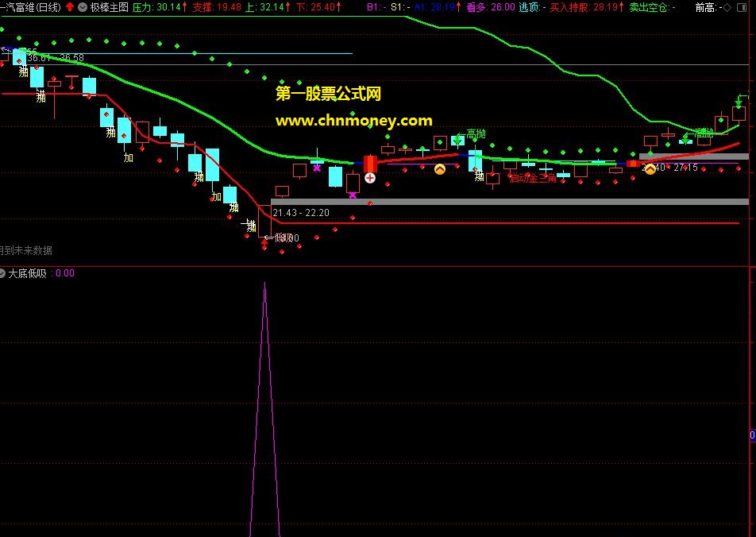
Task: Click the B1 indicator output
Action: [x=376, y=7]
